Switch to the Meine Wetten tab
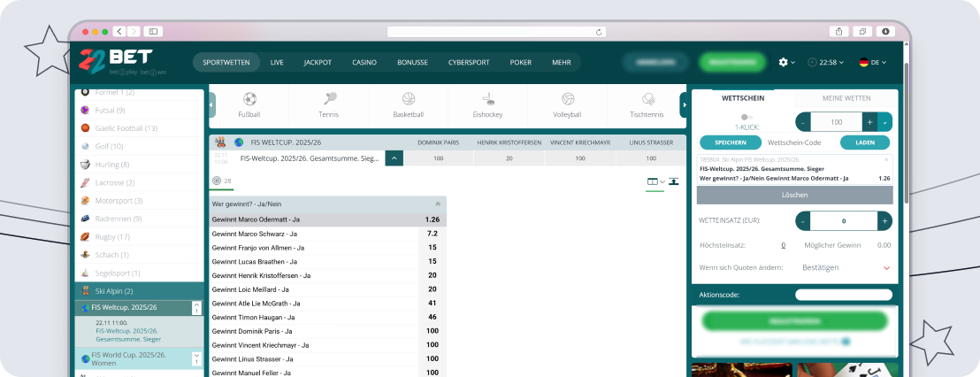 tap(846, 98)
